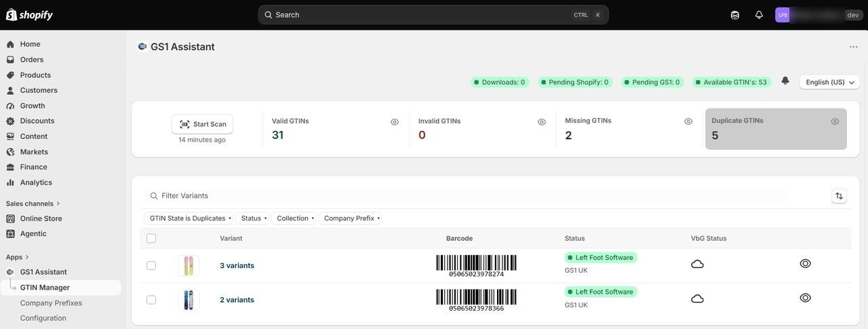Open the Finance icon in sidebar
The image size is (868, 329).
(x=10, y=167)
